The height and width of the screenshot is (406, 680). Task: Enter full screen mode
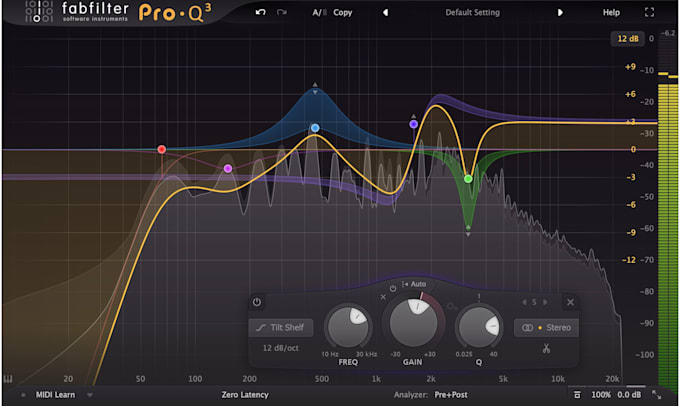650,13
